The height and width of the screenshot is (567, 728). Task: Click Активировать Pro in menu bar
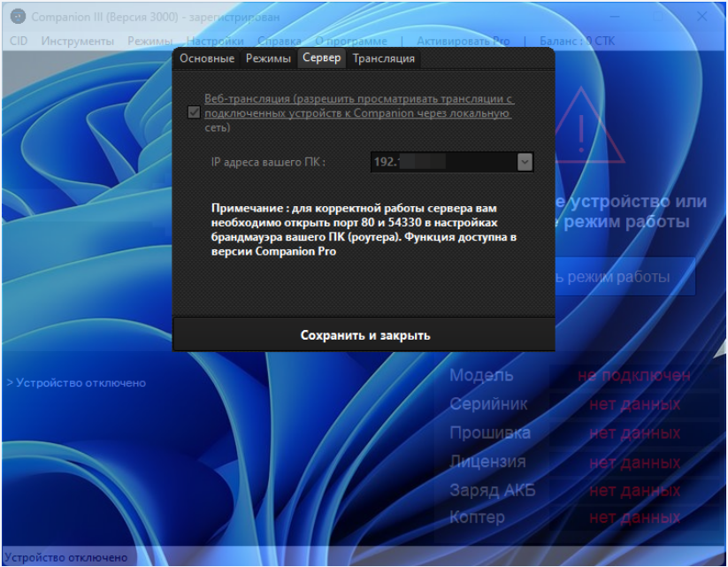coord(463,41)
